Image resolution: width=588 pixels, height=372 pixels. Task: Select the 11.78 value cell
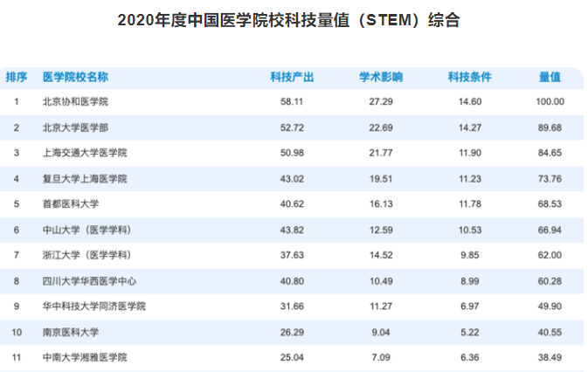(x=469, y=203)
